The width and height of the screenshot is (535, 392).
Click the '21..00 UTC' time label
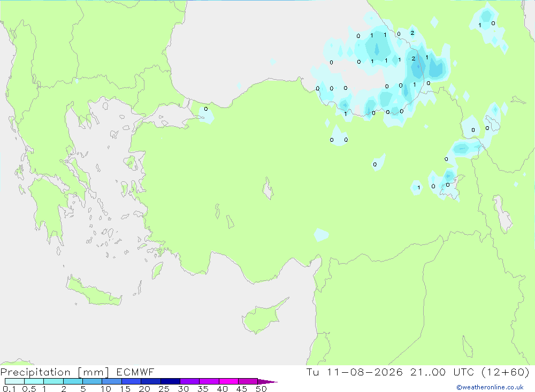point(442,372)
